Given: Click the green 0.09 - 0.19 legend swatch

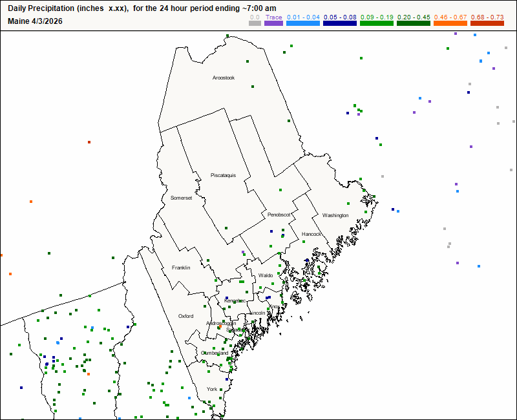Looking at the screenshot, I should tap(377, 23).
